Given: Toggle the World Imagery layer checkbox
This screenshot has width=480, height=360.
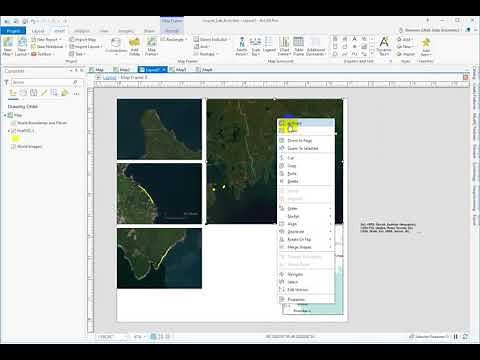Looking at the screenshot, I should pyautogui.click(x=14, y=146).
